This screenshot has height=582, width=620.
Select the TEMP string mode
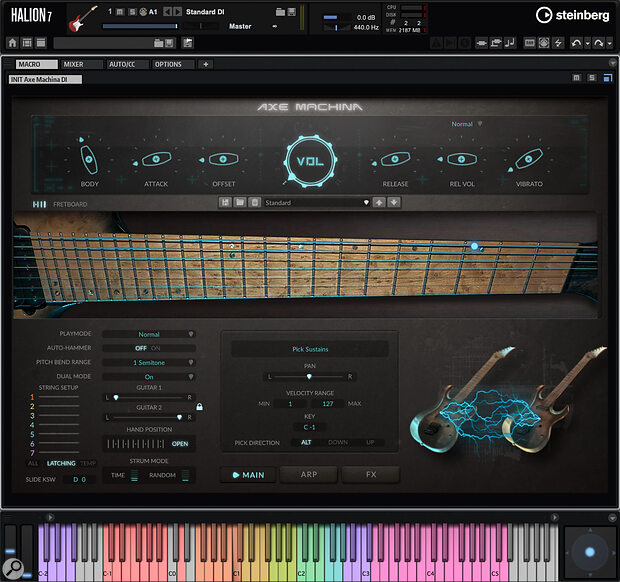coord(88,463)
